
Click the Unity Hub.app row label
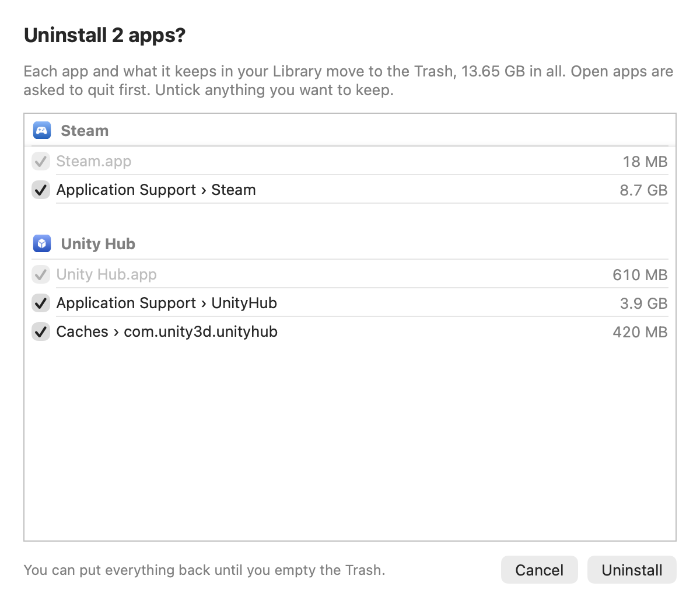tap(107, 274)
